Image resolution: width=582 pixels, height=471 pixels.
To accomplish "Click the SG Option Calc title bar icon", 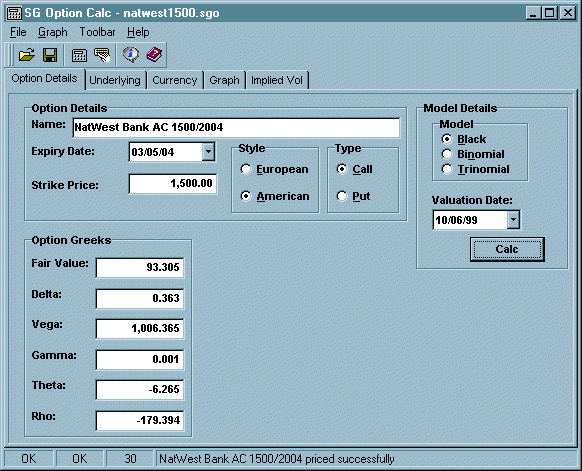I will click(14, 13).
